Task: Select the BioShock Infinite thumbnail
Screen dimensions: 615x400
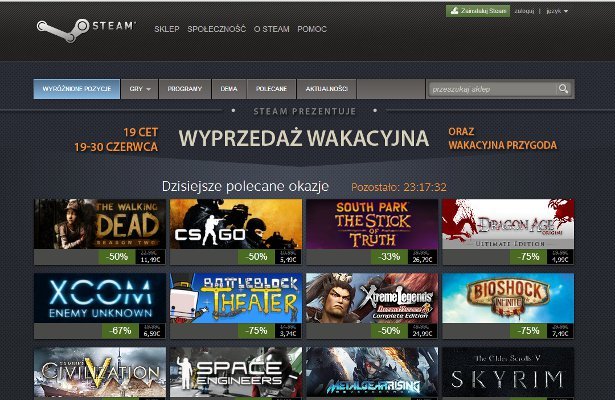Action: pyautogui.click(x=507, y=298)
